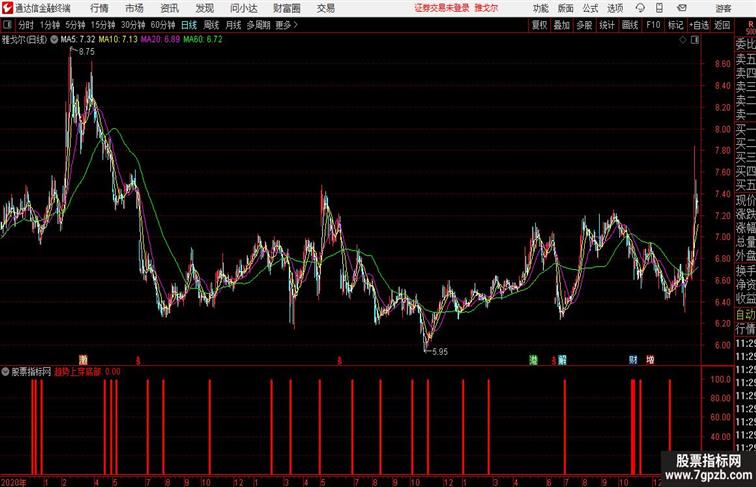
Task: Open the F10 company info button
Action: pos(653,25)
